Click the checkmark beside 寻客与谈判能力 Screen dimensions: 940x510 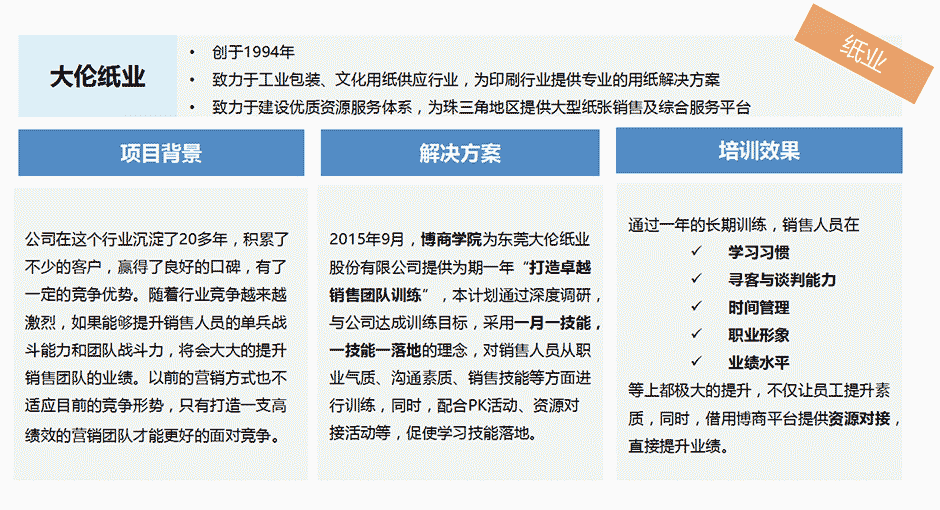click(695, 280)
